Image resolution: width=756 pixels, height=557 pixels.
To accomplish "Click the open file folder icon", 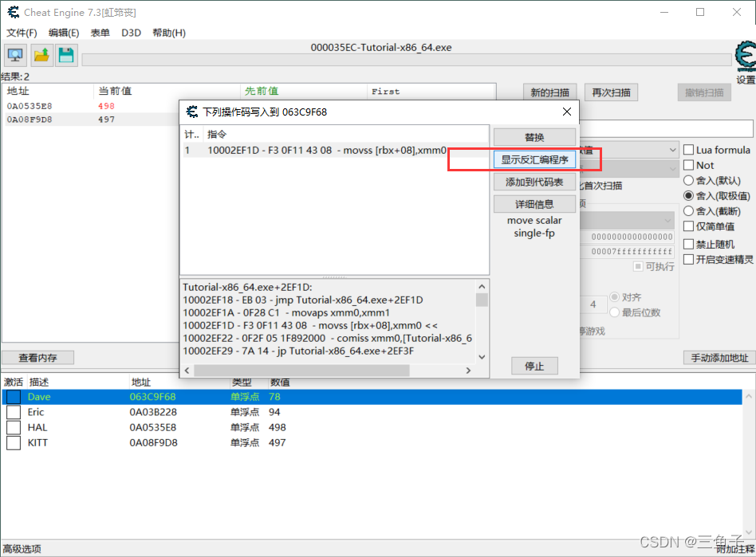I will (x=41, y=55).
